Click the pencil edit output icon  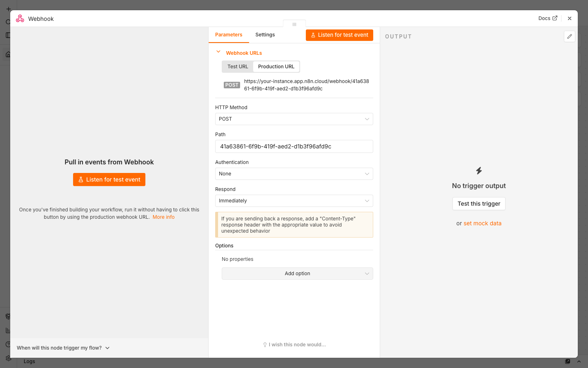coord(570,36)
